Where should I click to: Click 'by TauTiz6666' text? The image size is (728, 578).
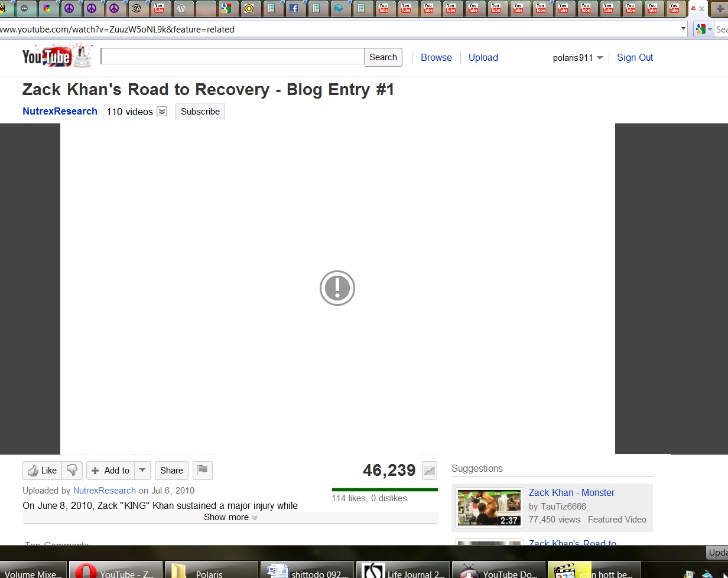(x=557, y=507)
